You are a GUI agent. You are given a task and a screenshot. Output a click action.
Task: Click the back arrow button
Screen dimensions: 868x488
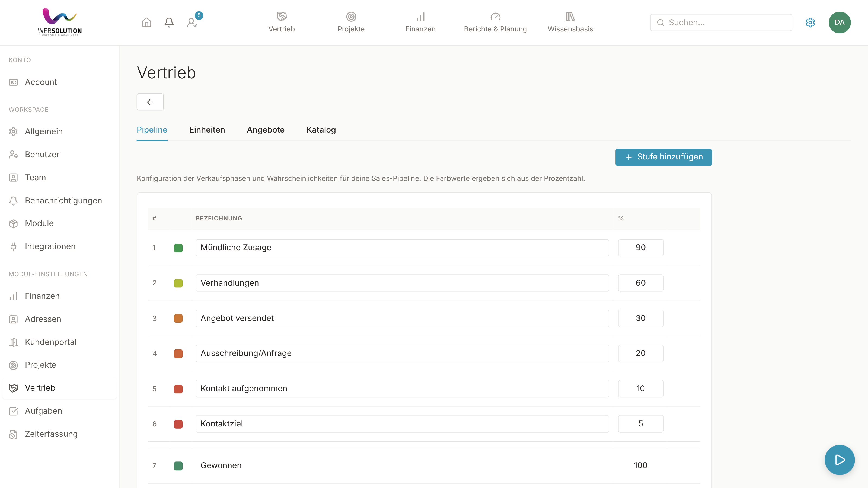click(150, 102)
